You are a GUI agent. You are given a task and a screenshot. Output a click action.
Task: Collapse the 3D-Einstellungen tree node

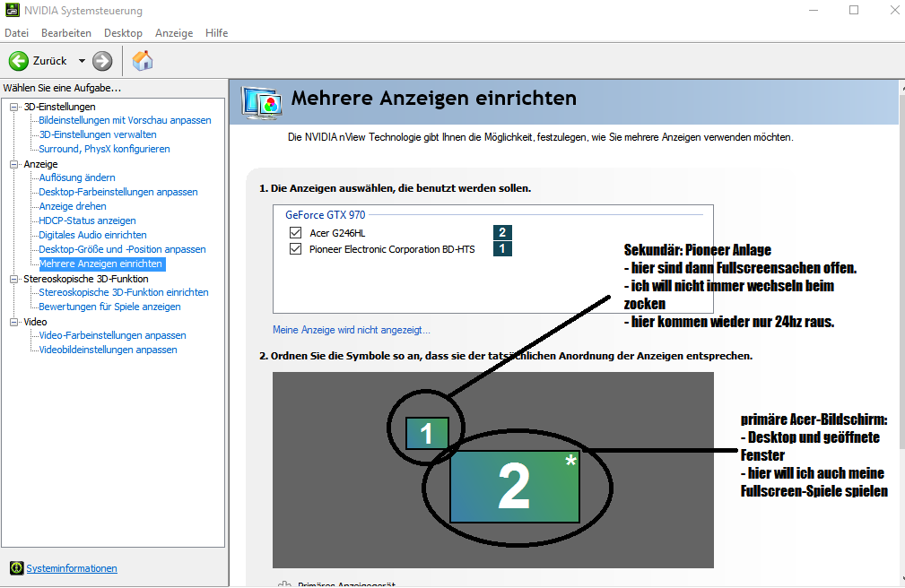13,107
